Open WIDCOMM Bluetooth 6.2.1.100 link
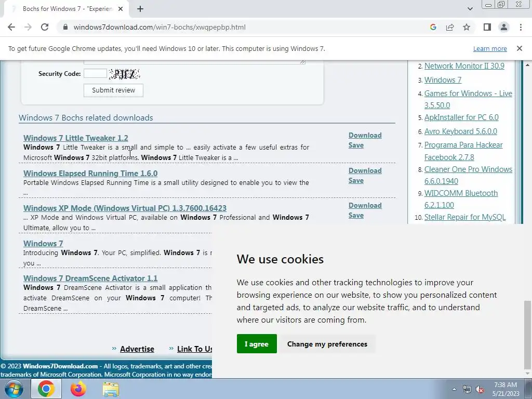The image size is (532, 399). tap(461, 199)
